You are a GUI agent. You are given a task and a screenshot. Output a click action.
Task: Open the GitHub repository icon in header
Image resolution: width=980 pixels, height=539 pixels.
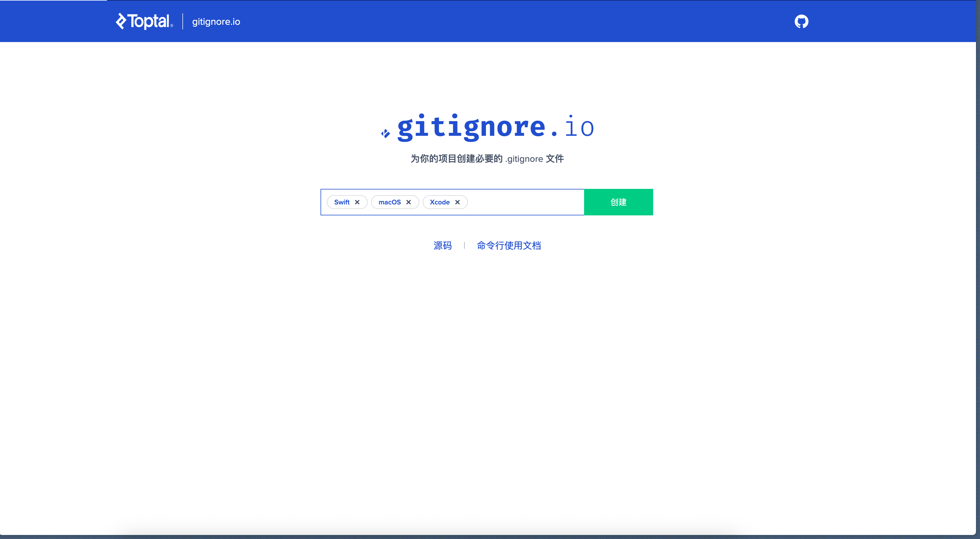(x=801, y=21)
